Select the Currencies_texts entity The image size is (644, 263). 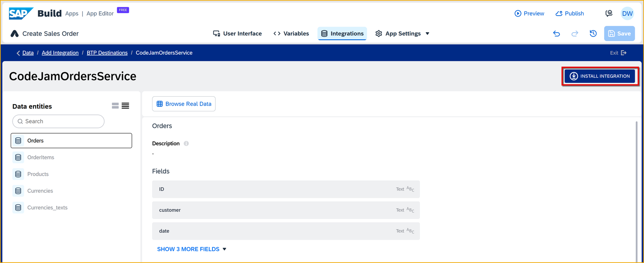pyautogui.click(x=71, y=208)
